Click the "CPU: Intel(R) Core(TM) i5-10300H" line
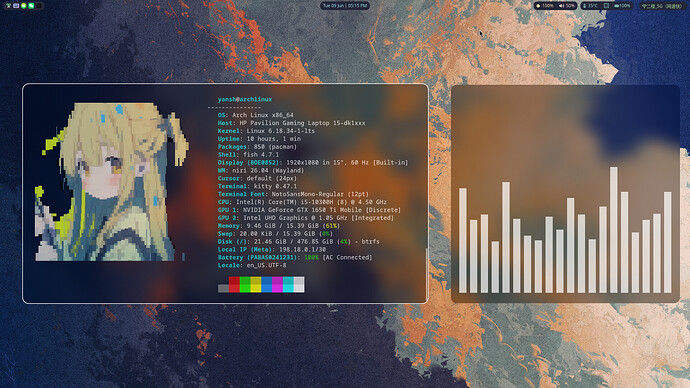 click(x=302, y=202)
